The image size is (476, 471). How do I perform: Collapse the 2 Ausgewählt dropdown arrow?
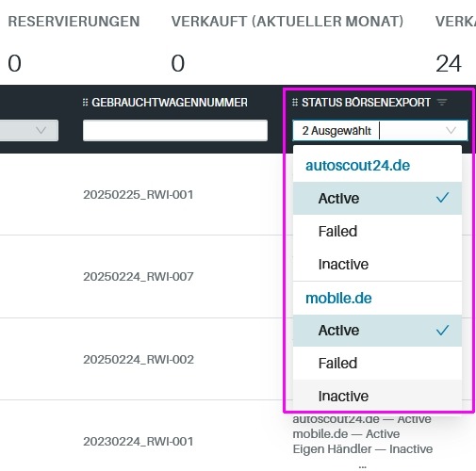451,130
